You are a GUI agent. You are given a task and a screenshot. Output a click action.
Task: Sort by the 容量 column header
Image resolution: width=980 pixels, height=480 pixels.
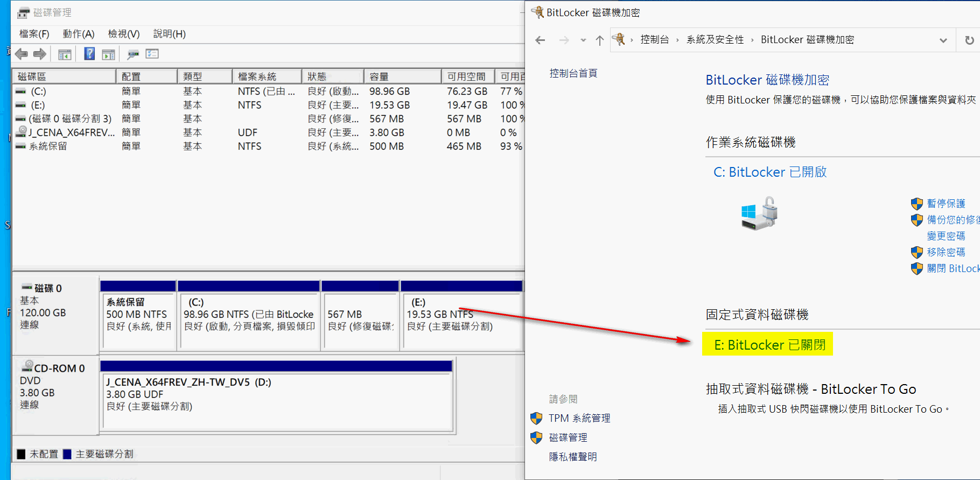(402, 76)
